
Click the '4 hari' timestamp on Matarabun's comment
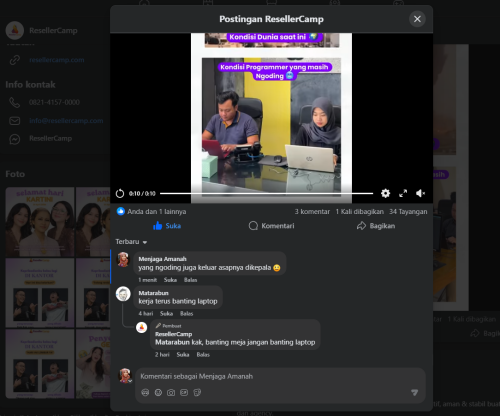tap(146, 314)
